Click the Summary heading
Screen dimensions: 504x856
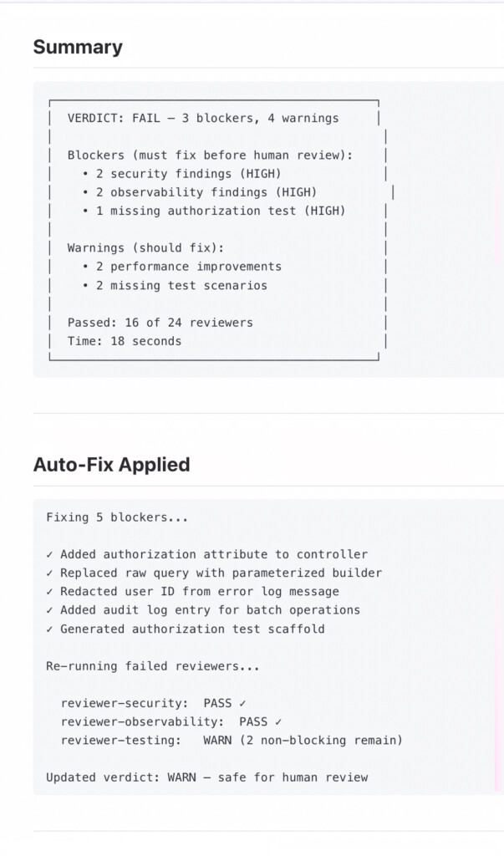point(78,47)
